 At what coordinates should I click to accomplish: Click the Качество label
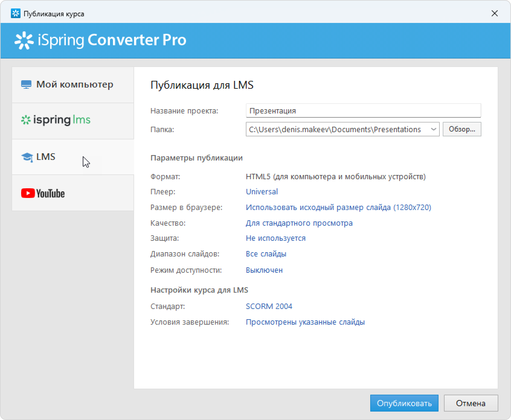tap(168, 223)
